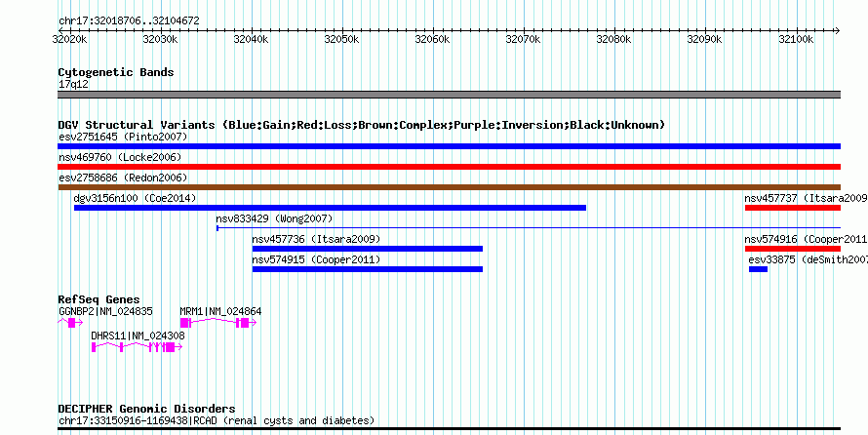Click the 32060k ruler tick label

(x=432, y=39)
